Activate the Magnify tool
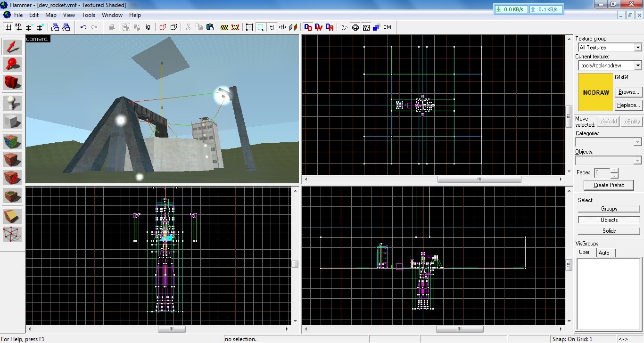Image resolution: width=644 pixels, height=343 pixels. coord(13,65)
